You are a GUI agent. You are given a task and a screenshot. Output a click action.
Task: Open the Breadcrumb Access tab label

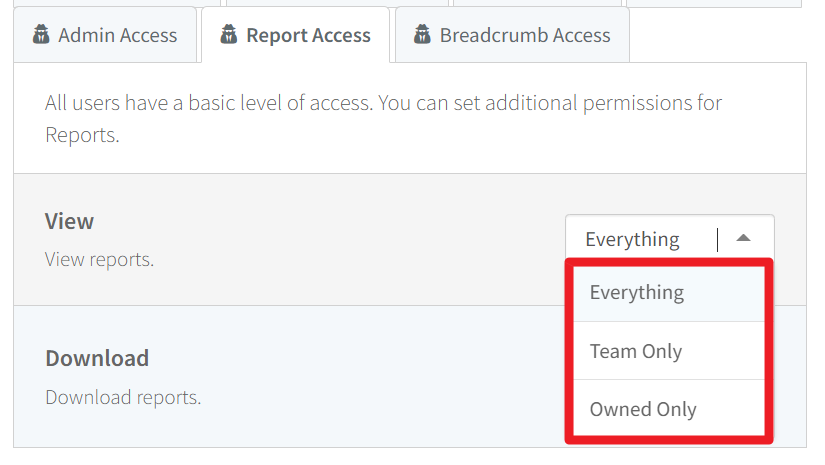pyautogui.click(x=525, y=35)
